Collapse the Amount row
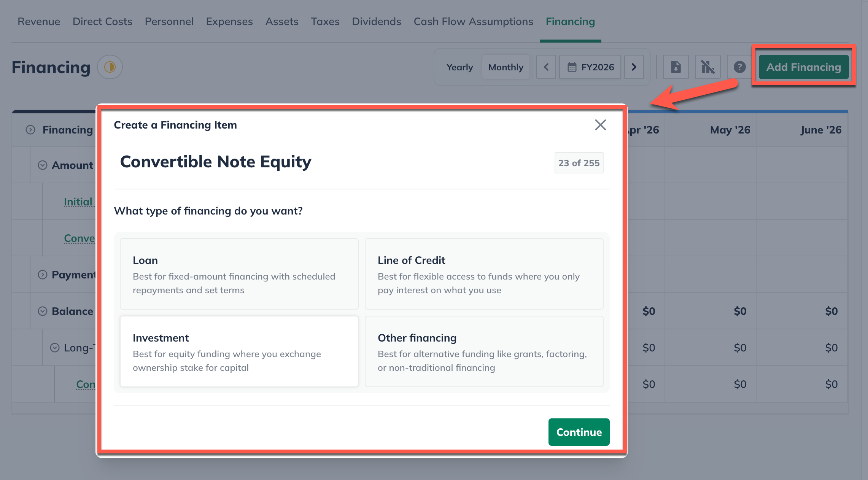 tap(43, 165)
